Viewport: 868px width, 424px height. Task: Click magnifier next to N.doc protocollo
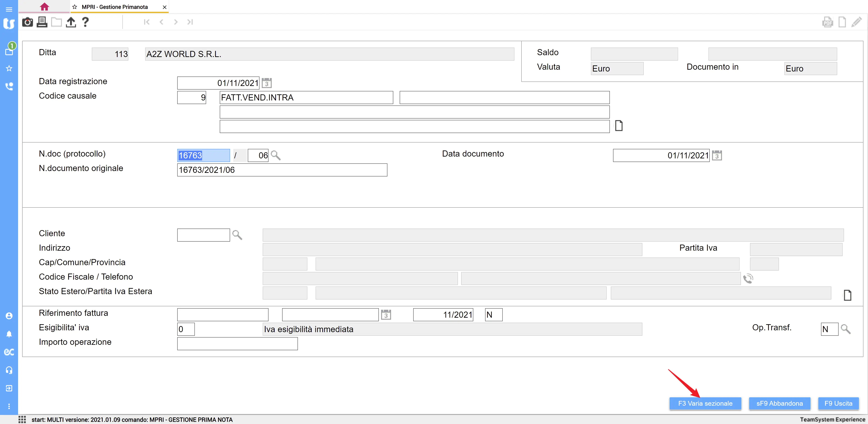point(276,155)
